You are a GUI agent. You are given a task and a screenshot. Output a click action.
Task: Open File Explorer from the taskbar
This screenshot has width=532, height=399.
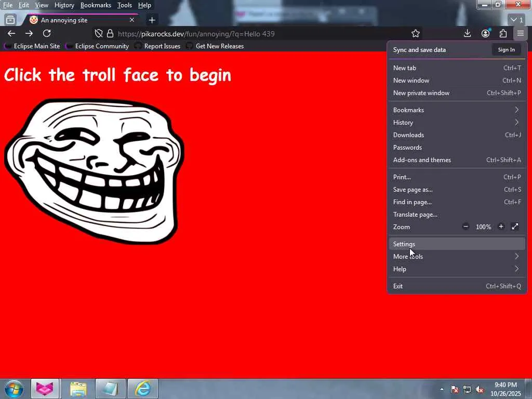[x=78, y=389]
